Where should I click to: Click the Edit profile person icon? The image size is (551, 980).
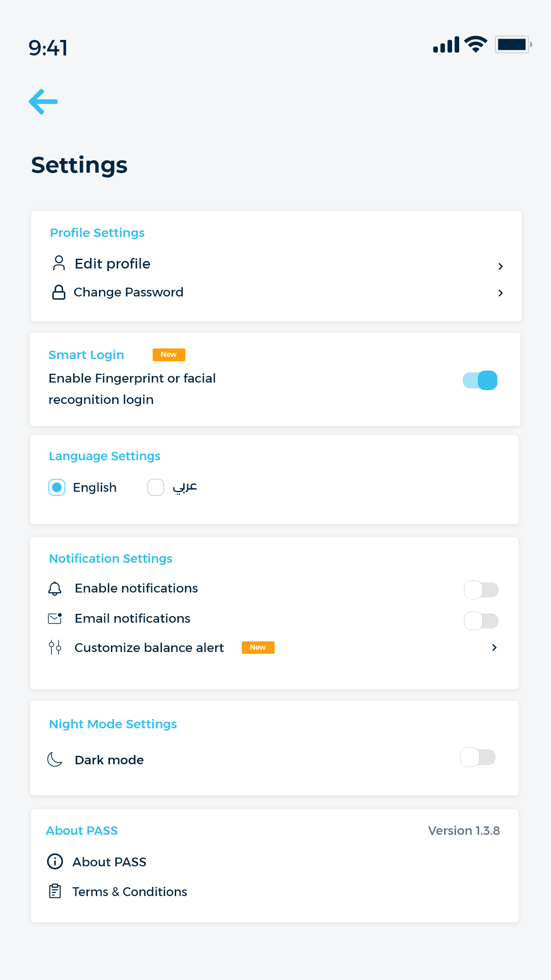(59, 263)
